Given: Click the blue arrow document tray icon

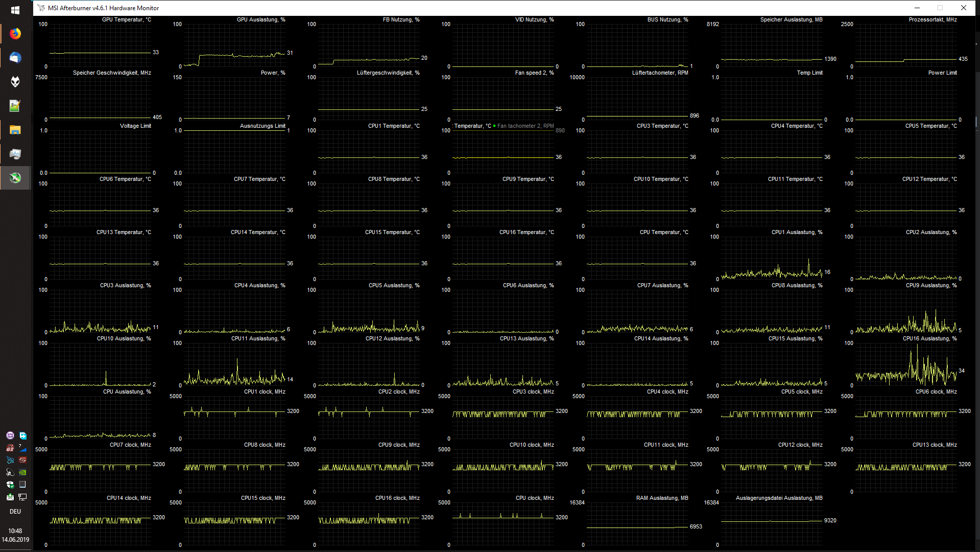Looking at the screenshot, I should click(x=22, y=435).
